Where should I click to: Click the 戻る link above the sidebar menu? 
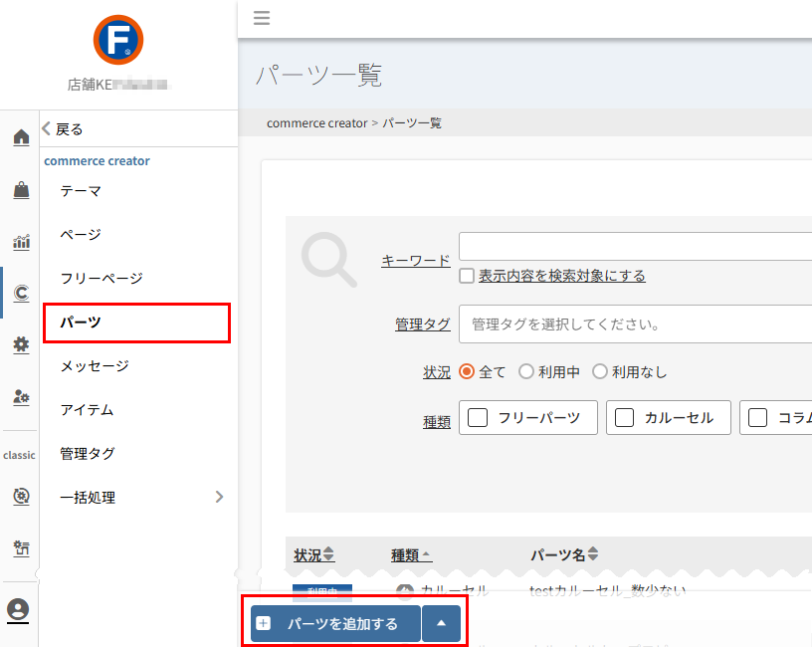65,128
